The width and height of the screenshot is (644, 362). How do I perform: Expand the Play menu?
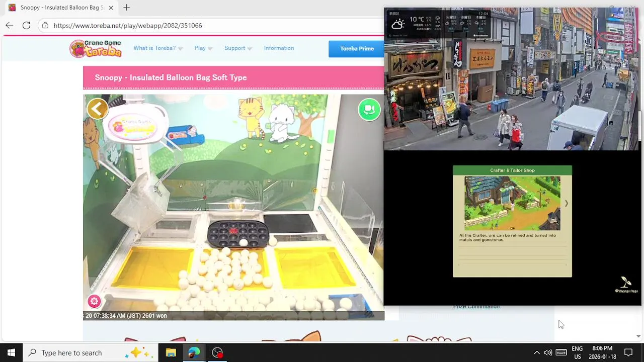(203, 48)
